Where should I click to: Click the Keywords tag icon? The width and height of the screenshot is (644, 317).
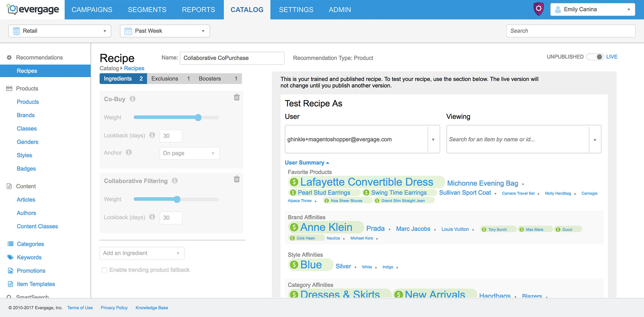coord(10,257)
